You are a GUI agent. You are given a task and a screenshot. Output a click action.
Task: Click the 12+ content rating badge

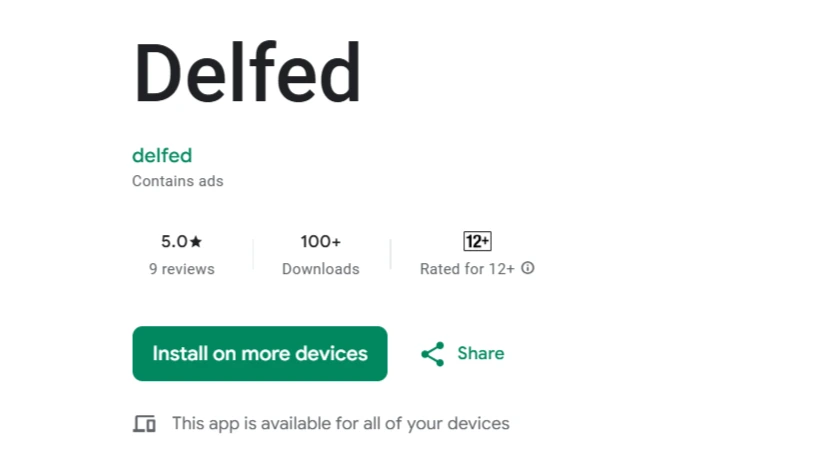tap(477, 241)
